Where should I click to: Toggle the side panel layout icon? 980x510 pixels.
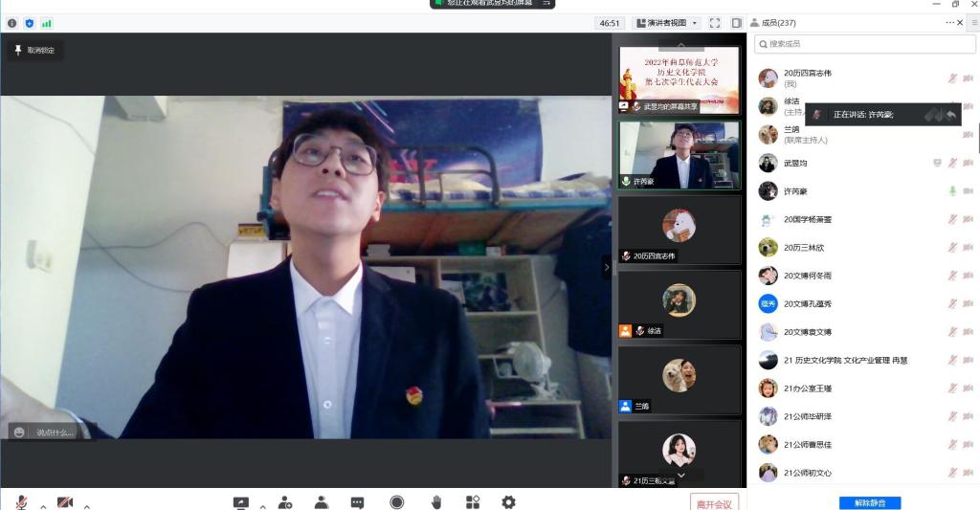pyautogui.click(x=737, y=23)
